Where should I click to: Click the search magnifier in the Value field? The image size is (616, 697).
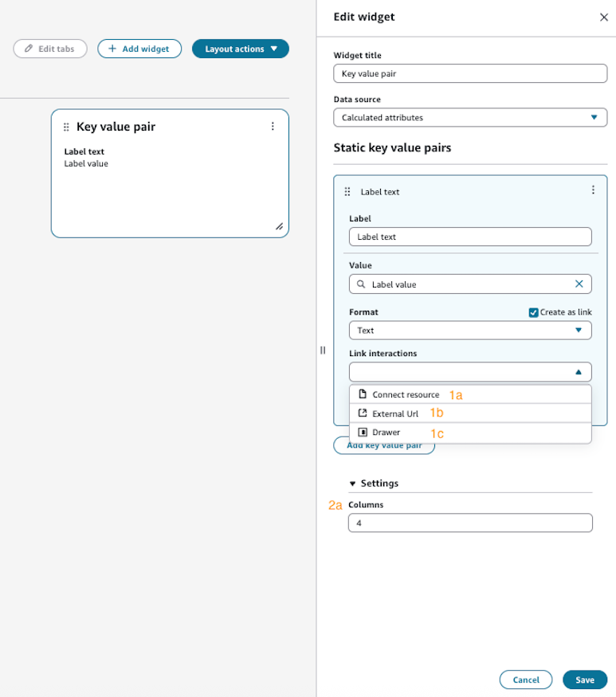point(360,284)
